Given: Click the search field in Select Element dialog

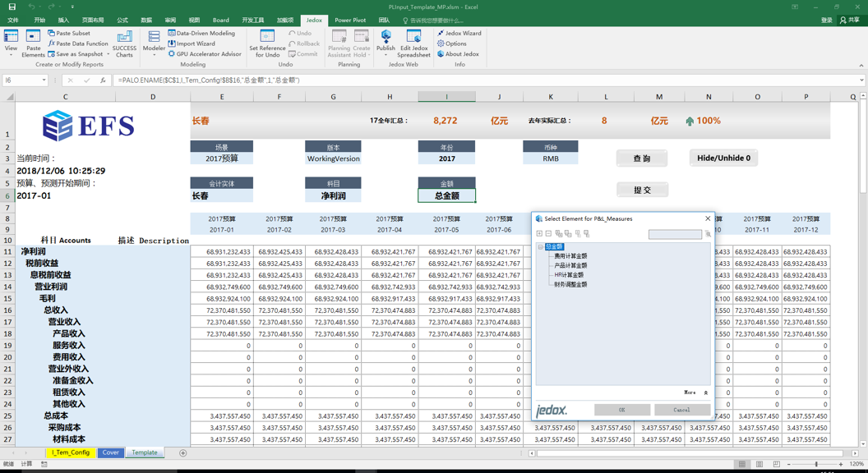Looking at the screenshot, I should [675, 235].
